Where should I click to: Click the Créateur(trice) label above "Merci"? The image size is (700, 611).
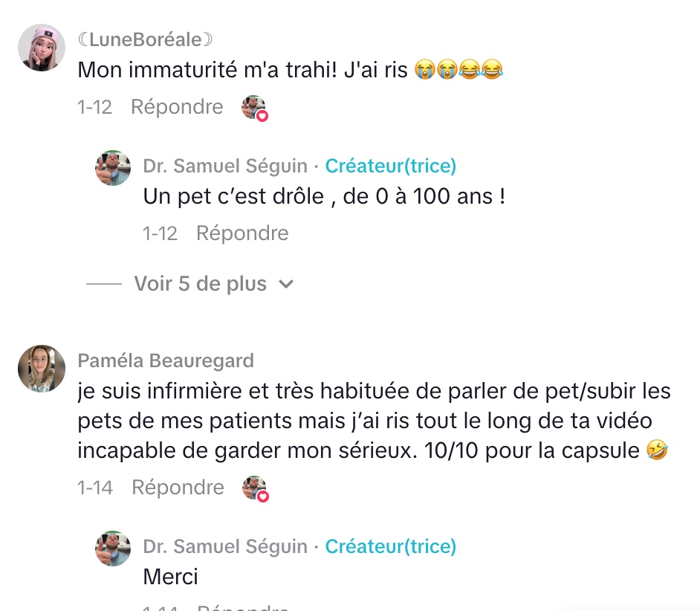pos(391,546)
